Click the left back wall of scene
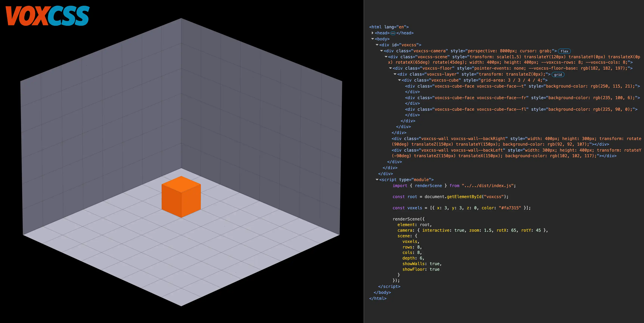This screenshot has width=644, height=323. [x=100, y=125]
